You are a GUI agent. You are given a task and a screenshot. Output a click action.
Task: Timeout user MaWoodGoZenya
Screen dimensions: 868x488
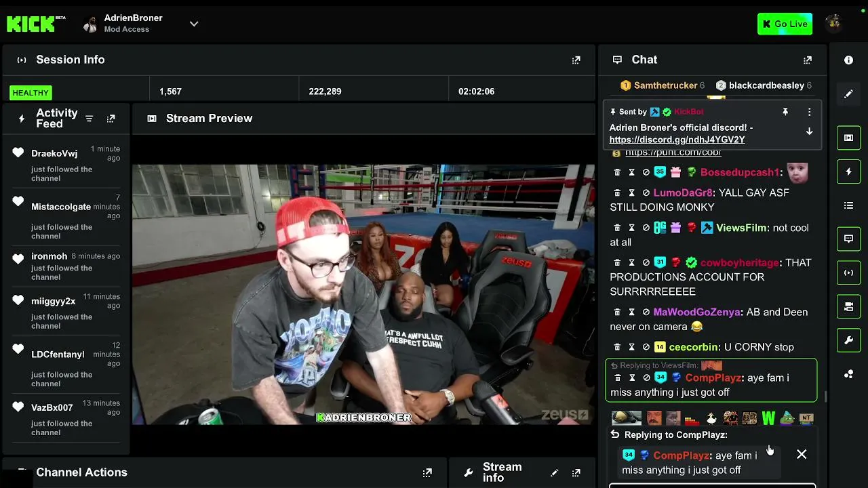631,312
